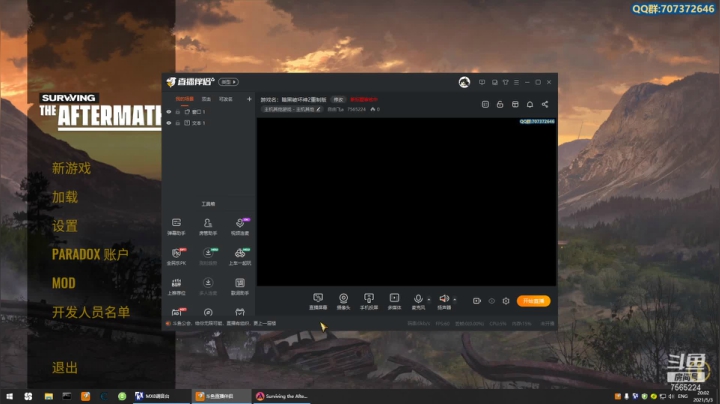Viewport: 720px width, 404px height.
Task: Open the greyed download tool without a badge
Action: pos(208,286)
